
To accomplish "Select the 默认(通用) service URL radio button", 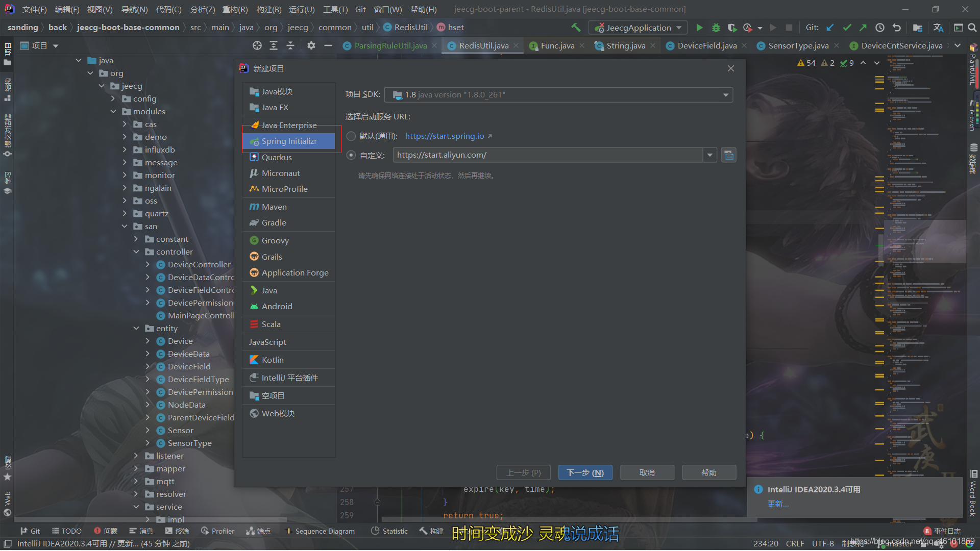I will [351, 136].
